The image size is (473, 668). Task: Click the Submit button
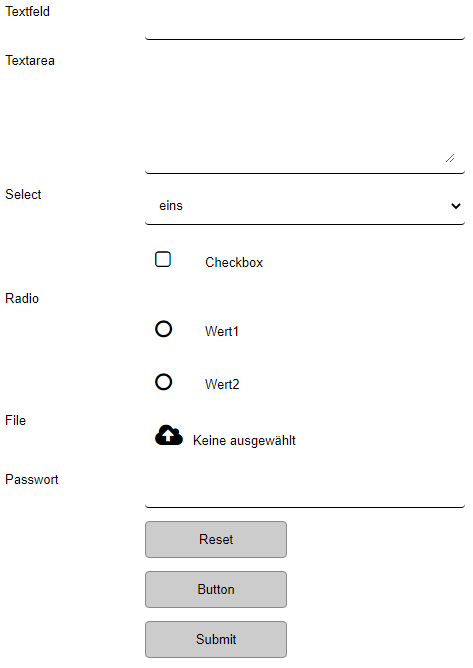(x=216, y=639)
